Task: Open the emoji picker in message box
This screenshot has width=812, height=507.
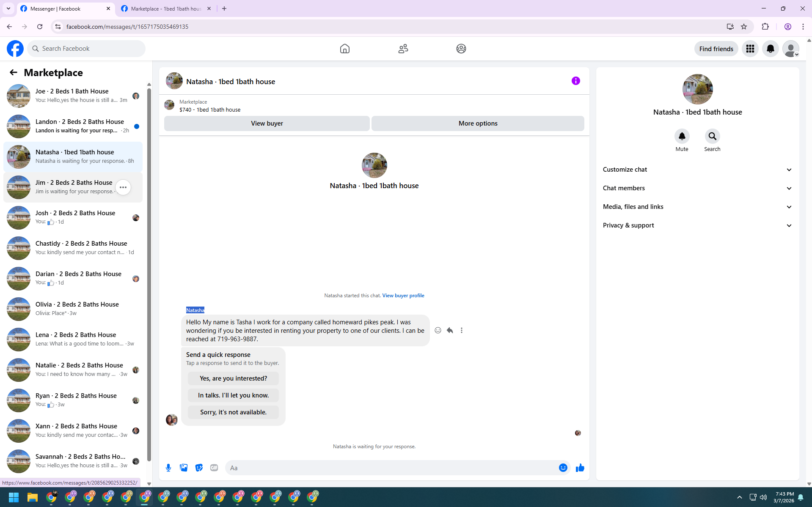Action: coord(563,468)
